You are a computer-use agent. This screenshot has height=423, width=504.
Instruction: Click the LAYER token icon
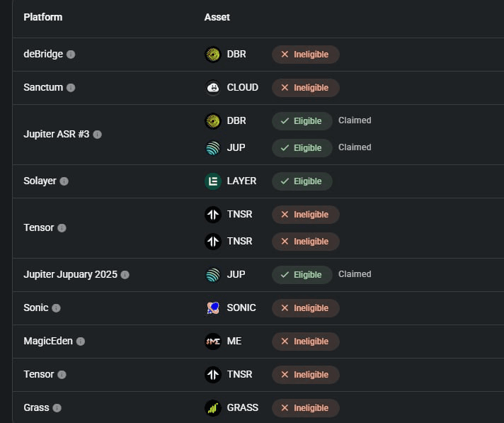tap(213, 181)
